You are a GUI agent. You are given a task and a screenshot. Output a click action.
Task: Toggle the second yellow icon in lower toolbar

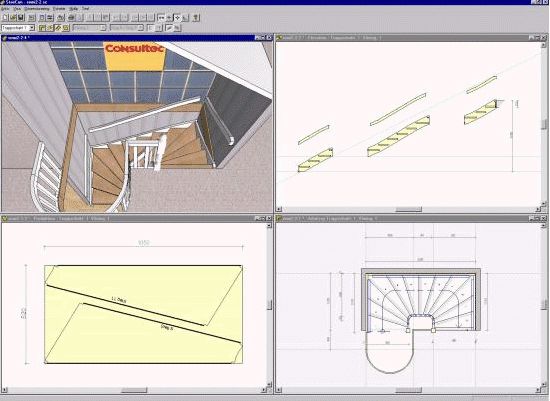[x=50, y=28]
